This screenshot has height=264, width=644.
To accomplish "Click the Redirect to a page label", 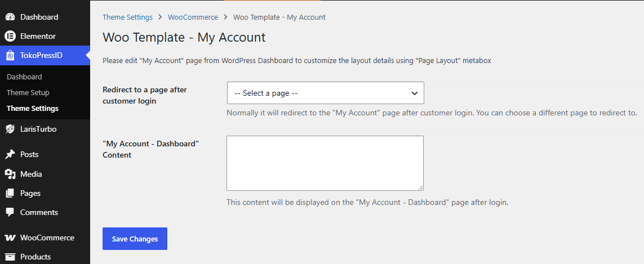I will click(x=145, y=95).
